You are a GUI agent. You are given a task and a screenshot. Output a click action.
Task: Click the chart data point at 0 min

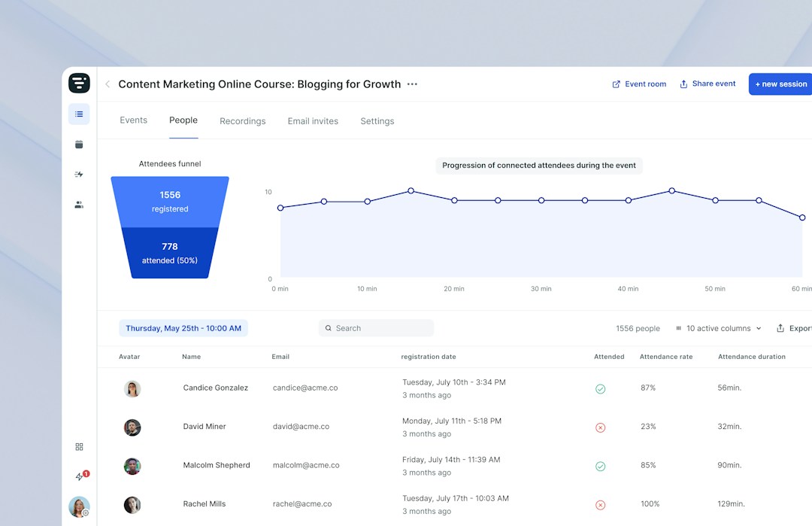(280, 208)
